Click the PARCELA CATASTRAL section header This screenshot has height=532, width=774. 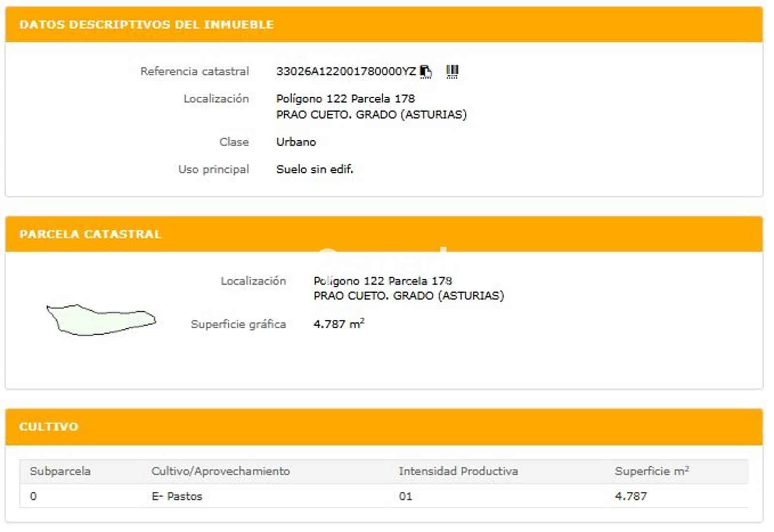click(x=89, y=233)
